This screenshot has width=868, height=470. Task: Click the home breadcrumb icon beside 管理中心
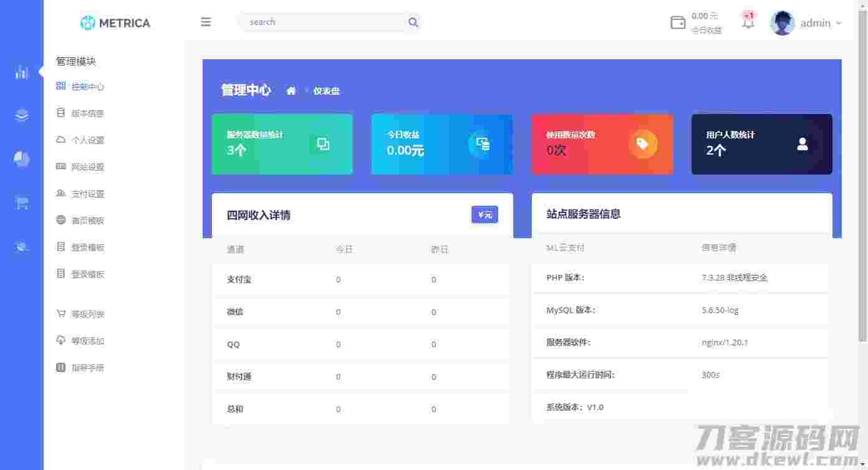tap(291, 90)
